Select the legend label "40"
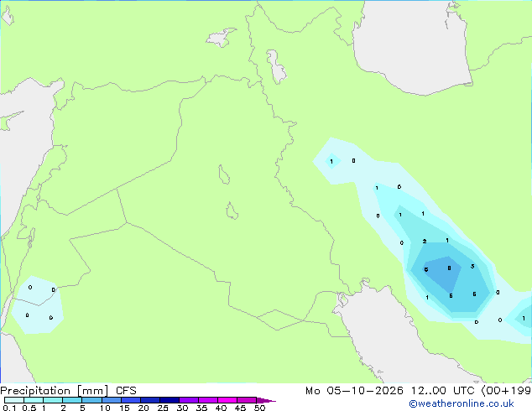532x411 pixels. coord(221,408)
